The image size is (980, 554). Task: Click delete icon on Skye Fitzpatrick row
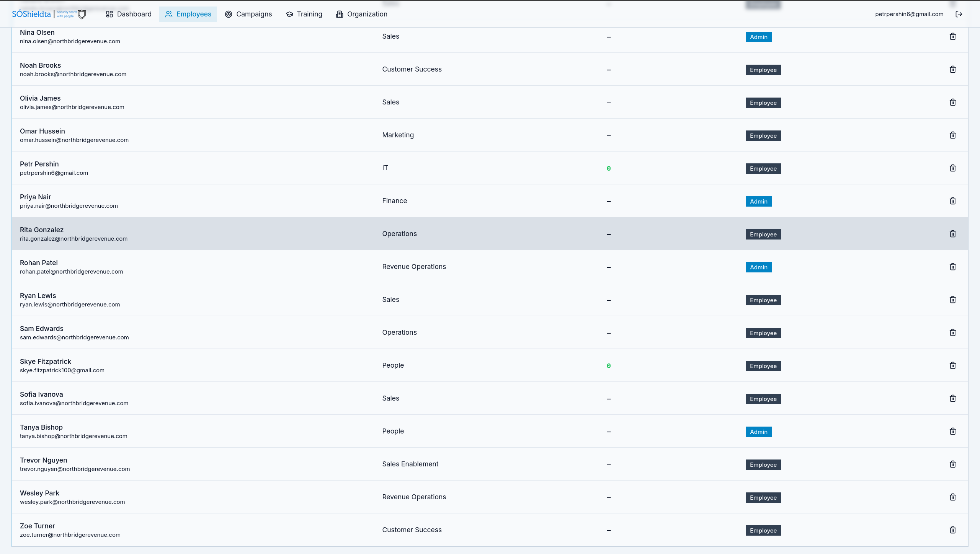tap(952, 365)
